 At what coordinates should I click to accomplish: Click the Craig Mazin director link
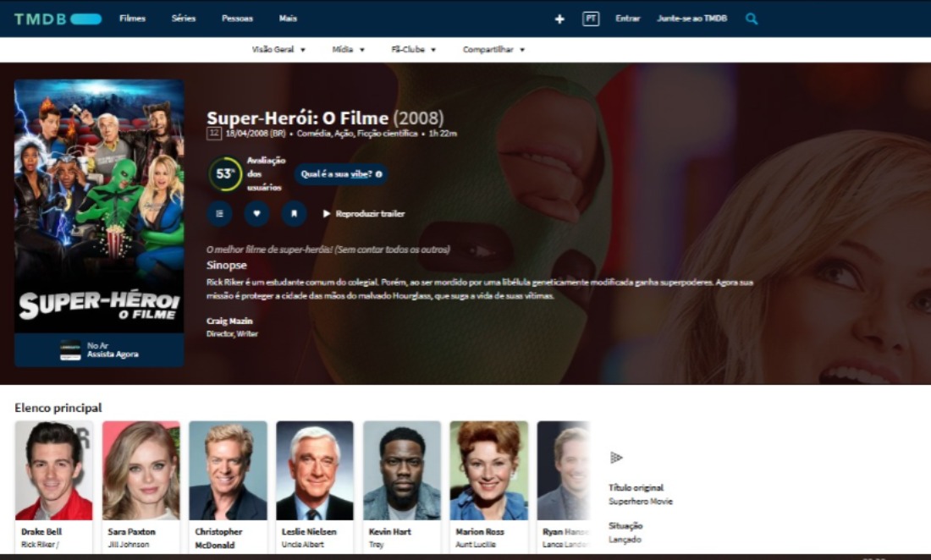tap(229, 321)
